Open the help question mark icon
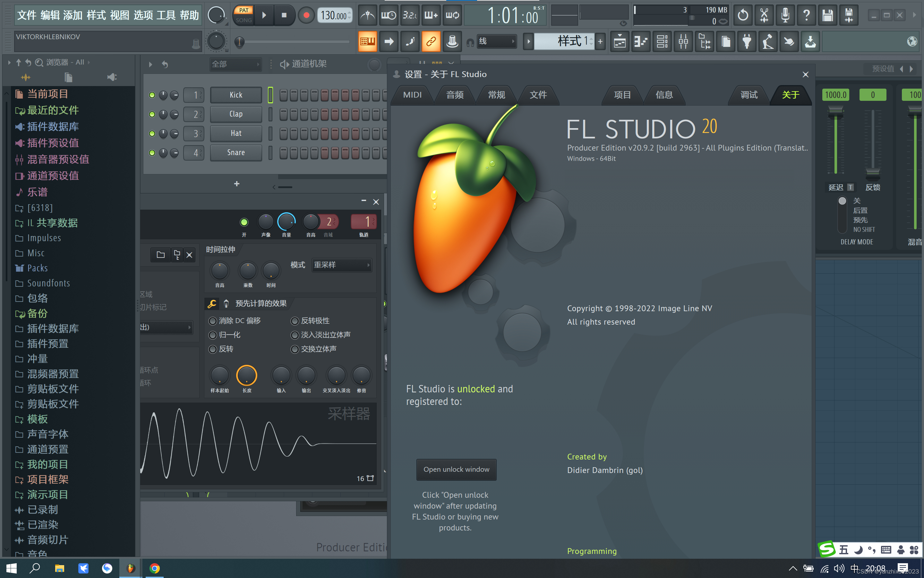Screen dimensions: 924x578 pyautogui.click(x=806, y=15)
